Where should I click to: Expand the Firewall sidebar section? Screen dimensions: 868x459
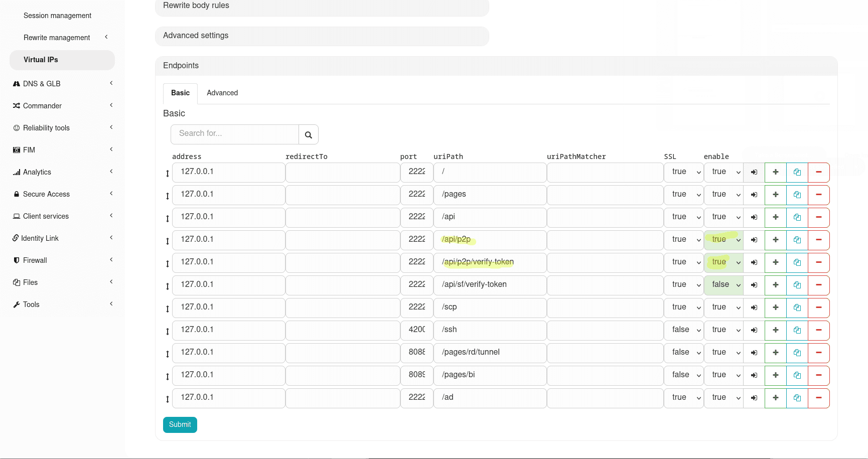pyautogui.click(x=62, y=260)
